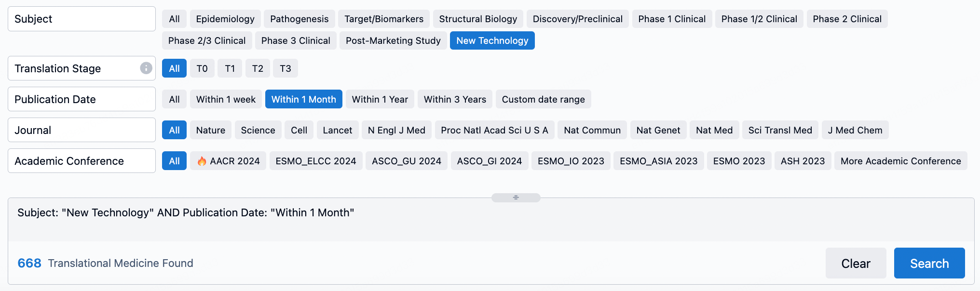Click the Clear button
The height and width of the screenshot is (291, 980).
[856, 263]
